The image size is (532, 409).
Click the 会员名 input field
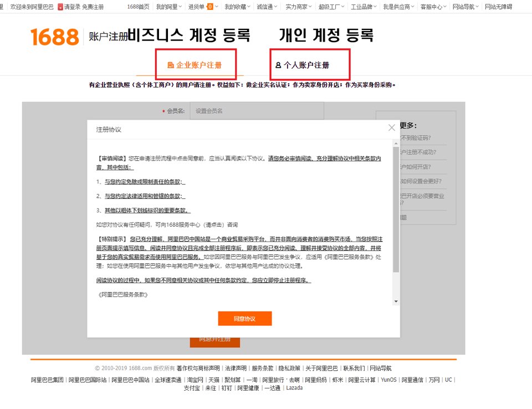257,111
